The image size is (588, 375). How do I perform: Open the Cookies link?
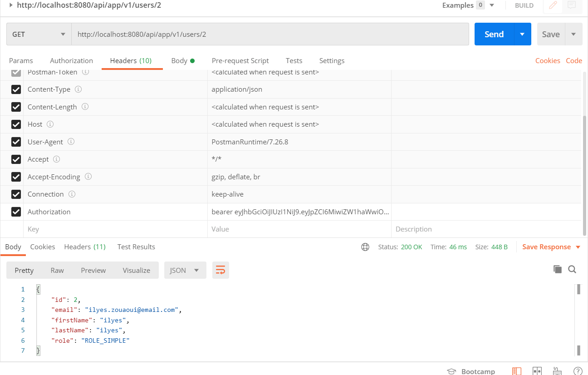coord(547,61)
